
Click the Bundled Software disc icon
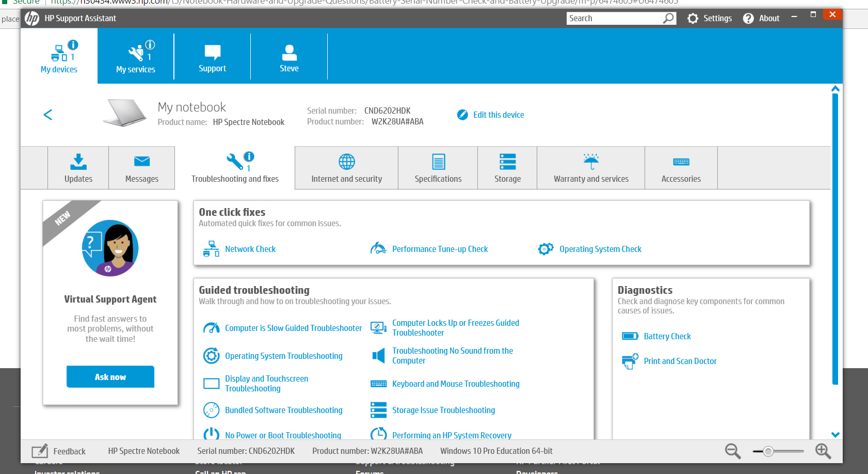pyautogui.click(x=211, y=410)
